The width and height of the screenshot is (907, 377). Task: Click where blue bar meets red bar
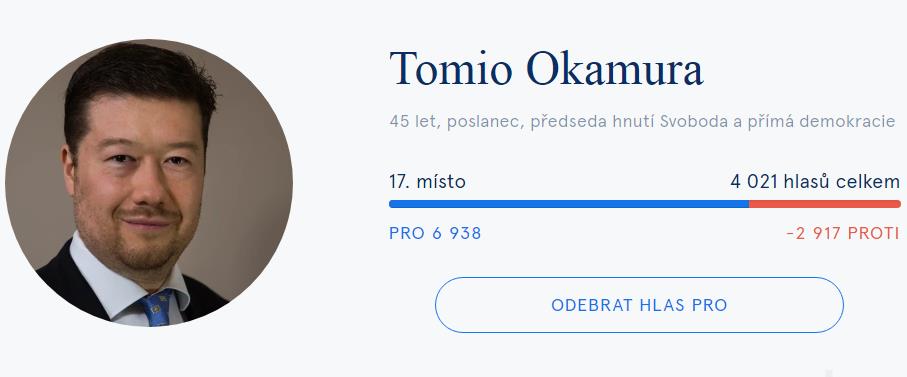(749, 204)
